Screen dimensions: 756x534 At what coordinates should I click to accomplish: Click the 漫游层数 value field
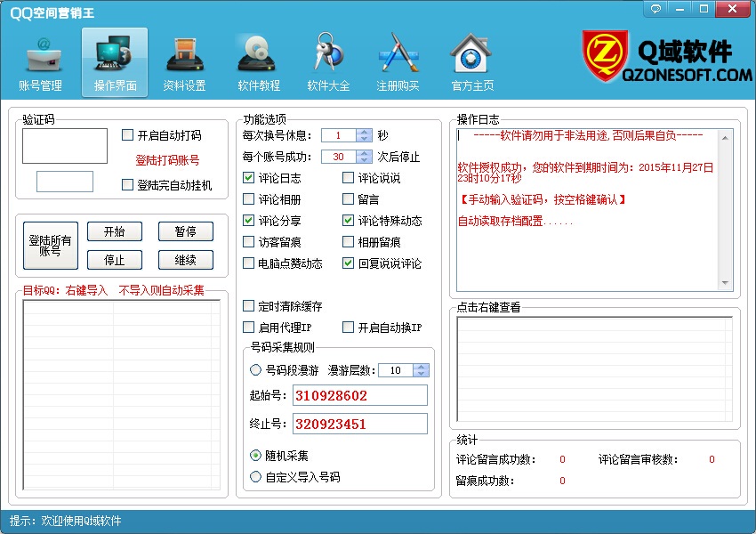396,370
